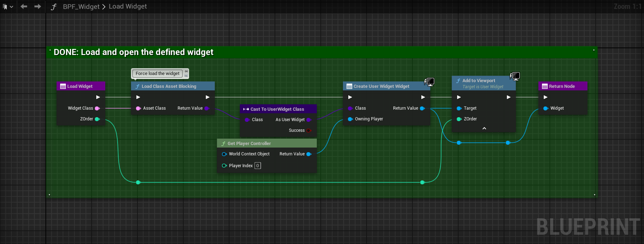This screenshot has width=644, height=244.
Task: Select the green comment box title
Action: tap(134, 52)
